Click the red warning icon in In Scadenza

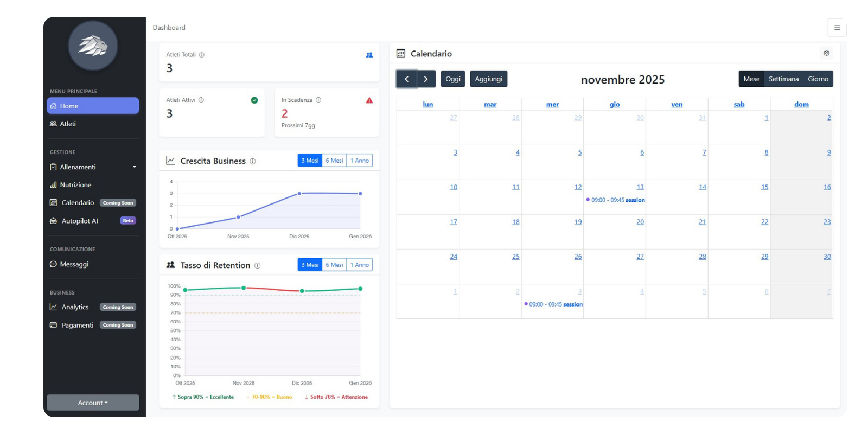coord(369,100)
